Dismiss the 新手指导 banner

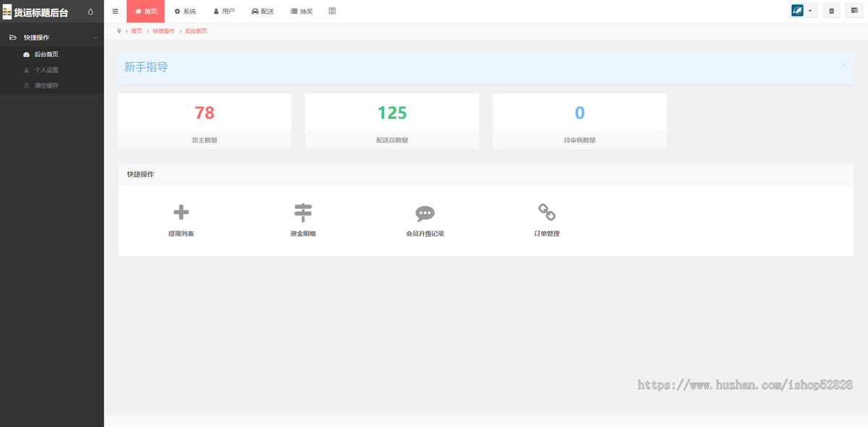coord(843,65)
